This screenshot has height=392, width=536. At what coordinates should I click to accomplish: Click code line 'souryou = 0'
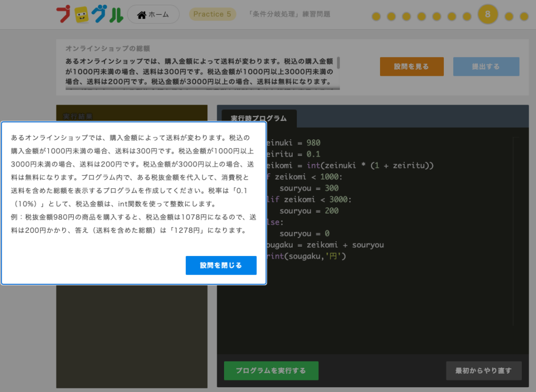[305, 233]
